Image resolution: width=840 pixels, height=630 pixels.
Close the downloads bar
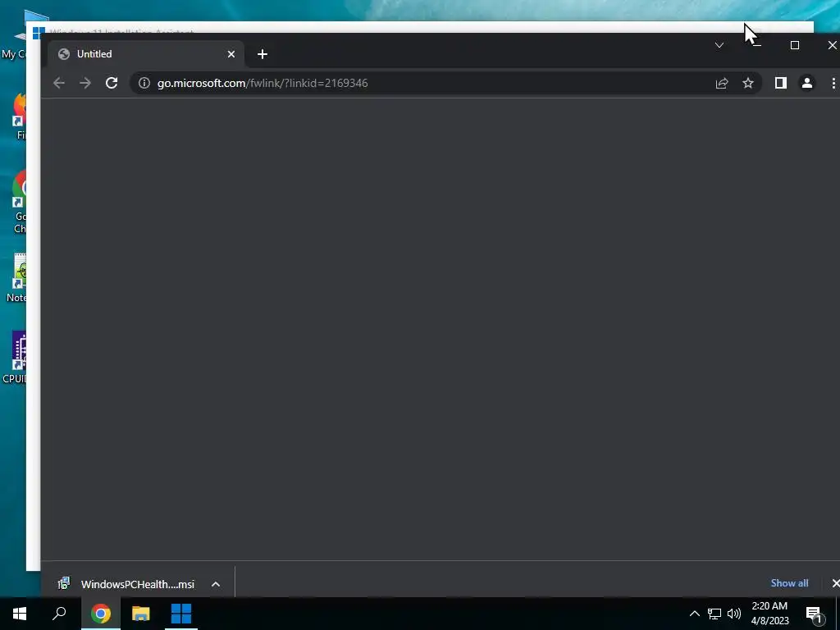(x=834, y=583)
